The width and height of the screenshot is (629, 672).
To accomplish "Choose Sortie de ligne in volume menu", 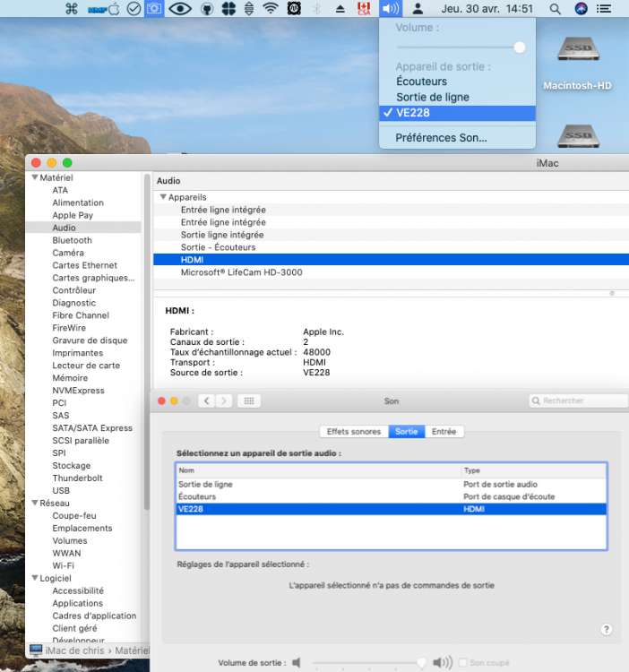I will [457, 98].
